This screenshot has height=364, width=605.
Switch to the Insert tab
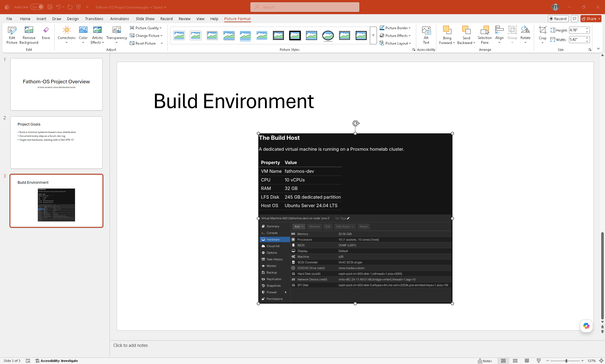coord(41,19)
